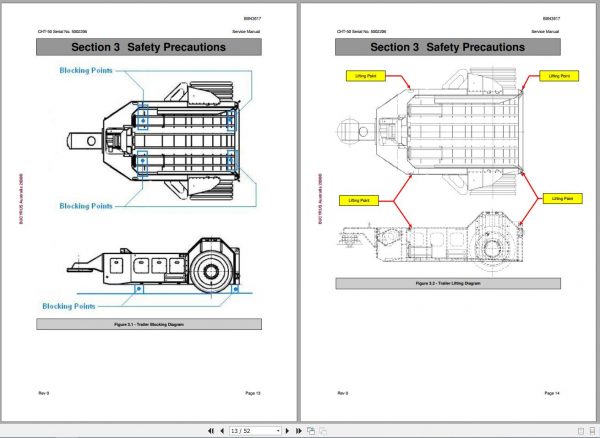Click lower-right yellow Lifting Point label

562,199
